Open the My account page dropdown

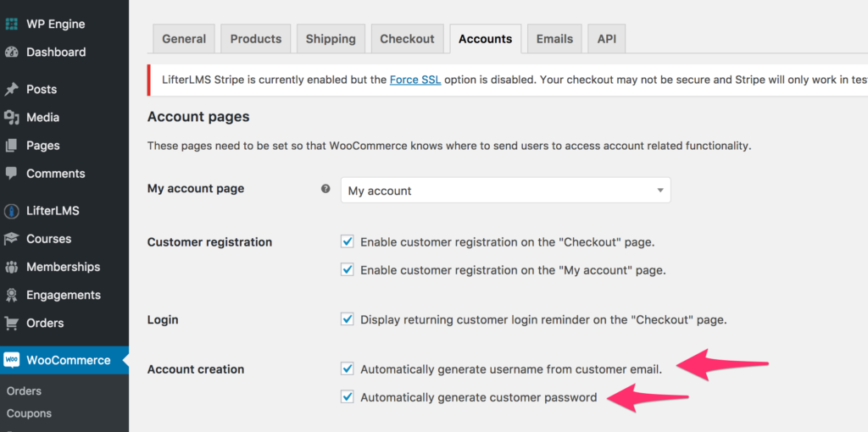[505, 191]
